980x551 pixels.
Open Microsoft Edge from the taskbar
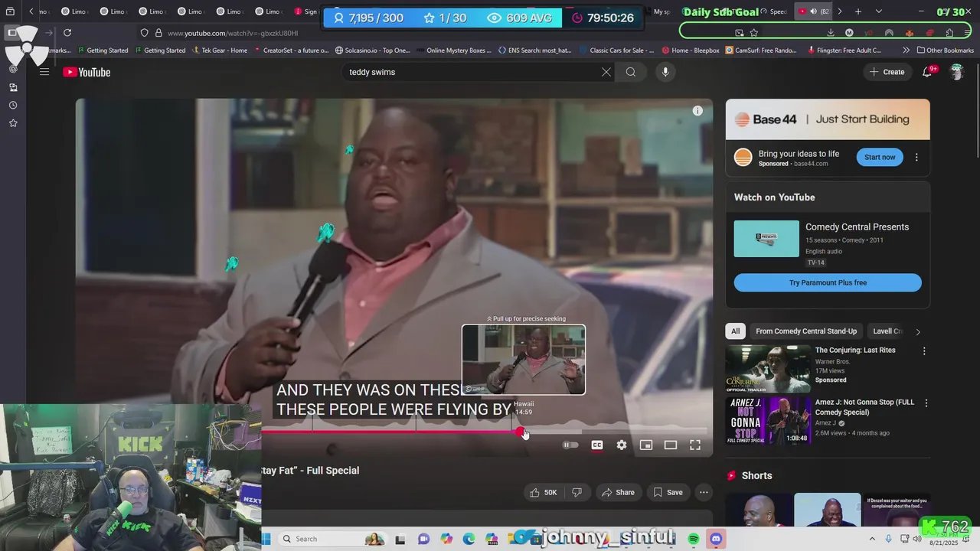469,539
